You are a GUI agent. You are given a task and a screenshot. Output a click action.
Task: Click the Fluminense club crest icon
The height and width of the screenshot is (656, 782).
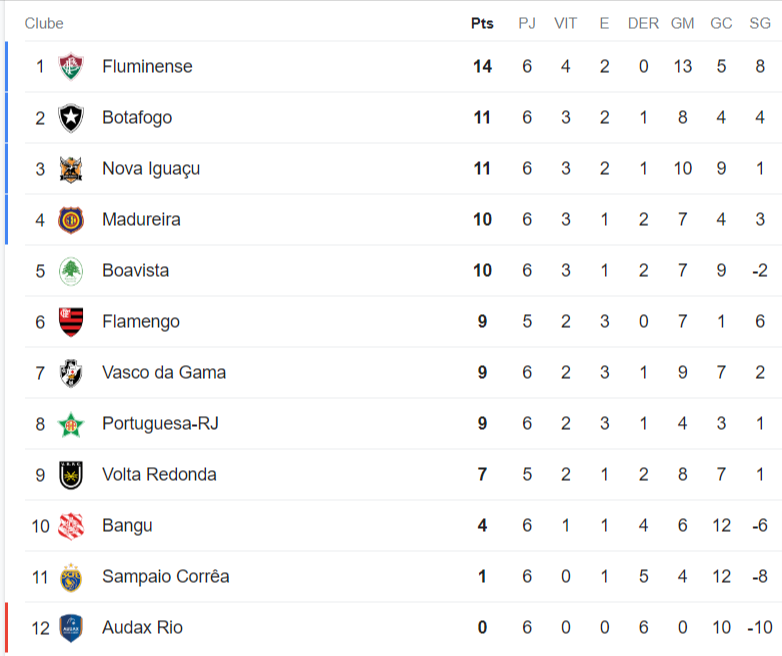pyautogui.click(x=71, y=67)
